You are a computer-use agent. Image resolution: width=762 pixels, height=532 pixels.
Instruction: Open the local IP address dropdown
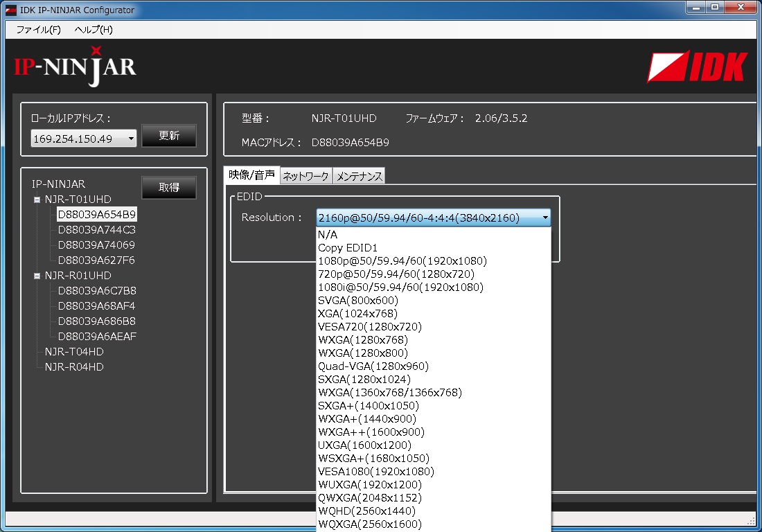click(131, 139)
